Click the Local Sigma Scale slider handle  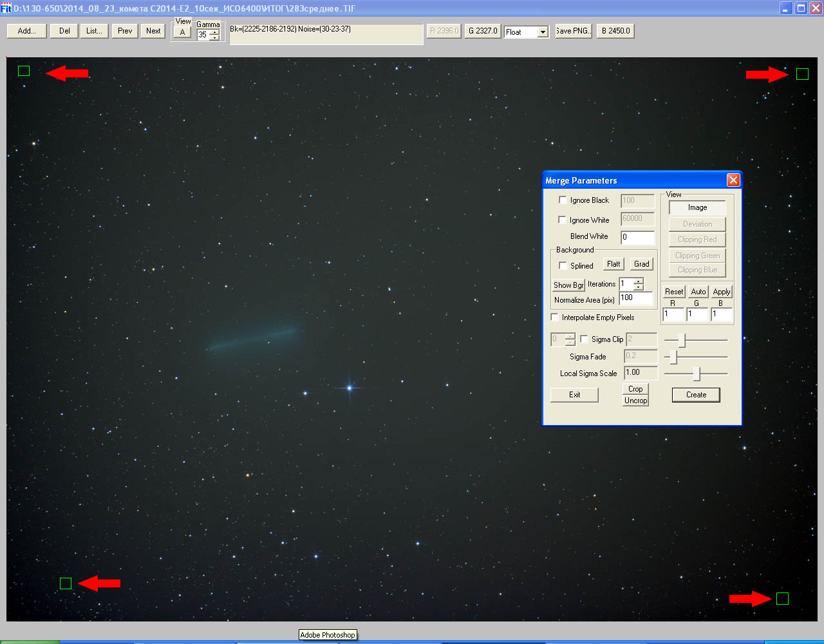coord(697,374)
